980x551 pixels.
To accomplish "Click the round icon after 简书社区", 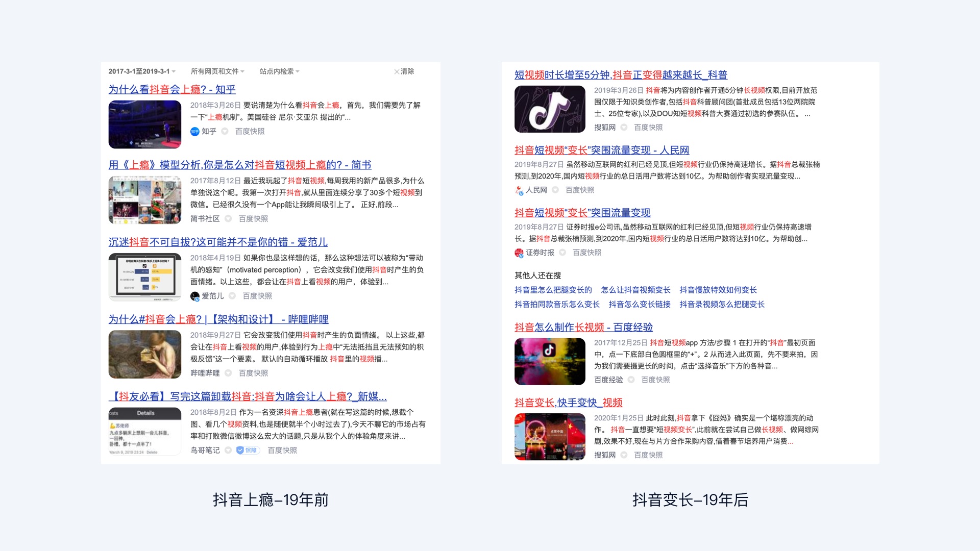I will [x=228, y=219].
